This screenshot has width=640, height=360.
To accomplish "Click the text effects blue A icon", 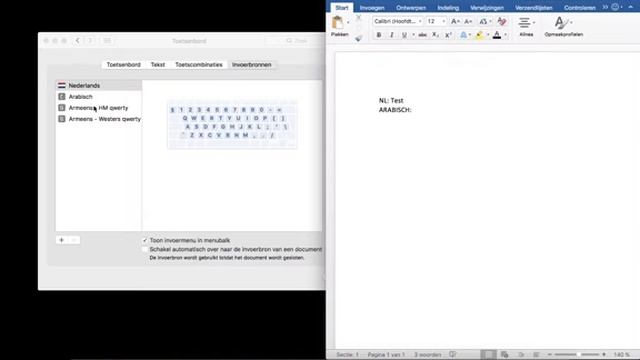I will coord(463,35).
